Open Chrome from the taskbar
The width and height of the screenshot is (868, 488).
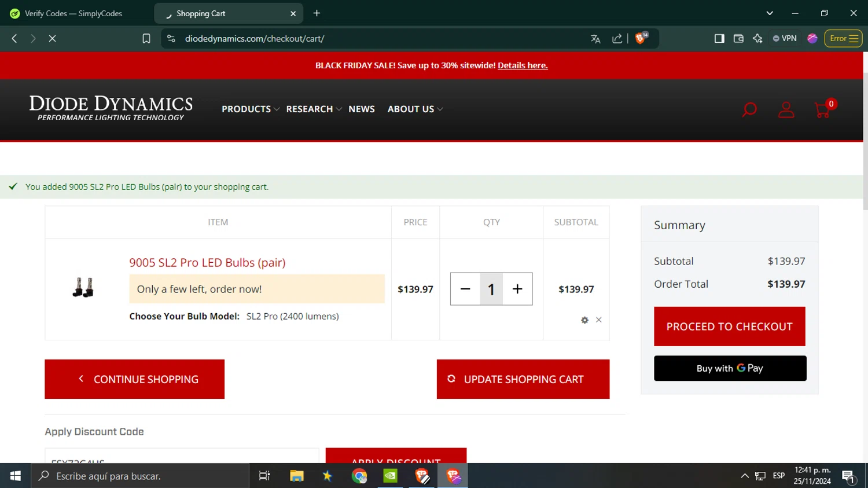pyautogui.click(x=359, y=476)
